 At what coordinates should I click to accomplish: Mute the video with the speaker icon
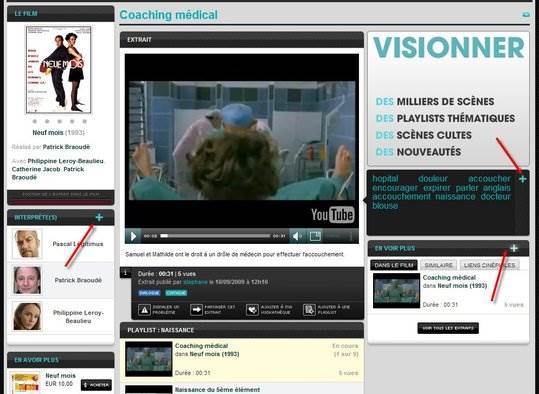[296, 236]
